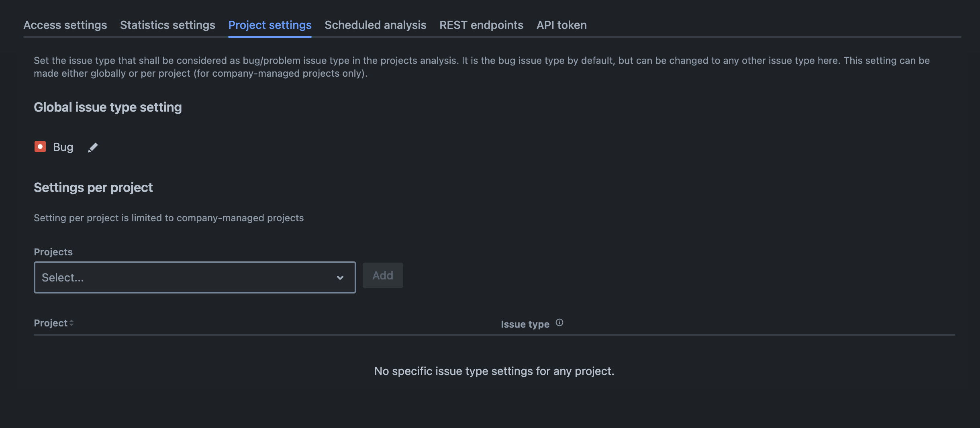
Task: Sort table by Project column header
Action: tap(51, 323)
